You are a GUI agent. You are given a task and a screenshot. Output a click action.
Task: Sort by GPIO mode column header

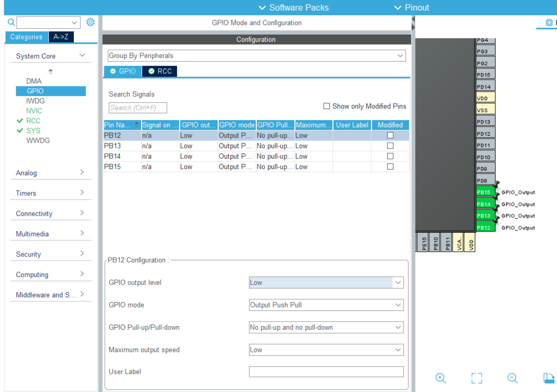[237, 125]
